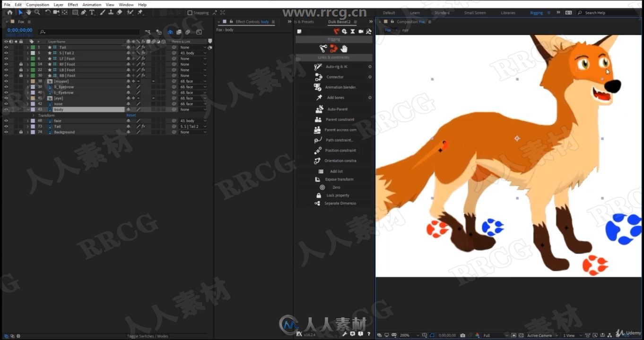Open the Animation menu
This screenshot has height=340, width=644.
92,5
